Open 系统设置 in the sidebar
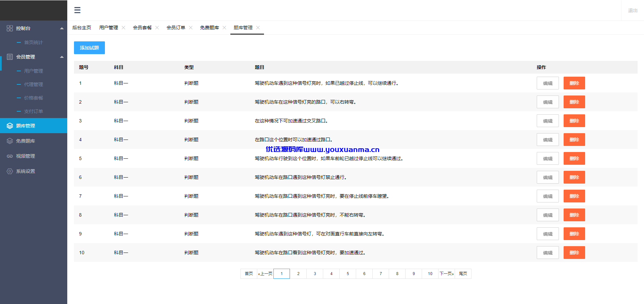 click(34, 171)
